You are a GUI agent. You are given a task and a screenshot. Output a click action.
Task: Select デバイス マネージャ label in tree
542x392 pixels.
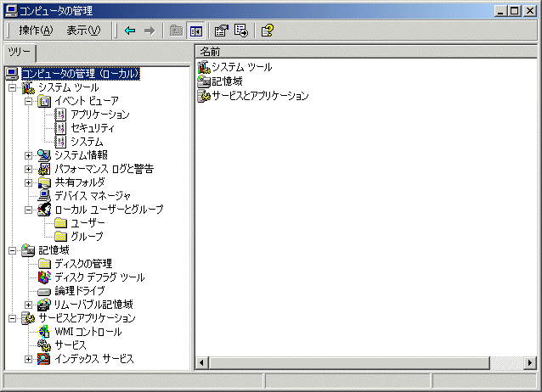93,196
